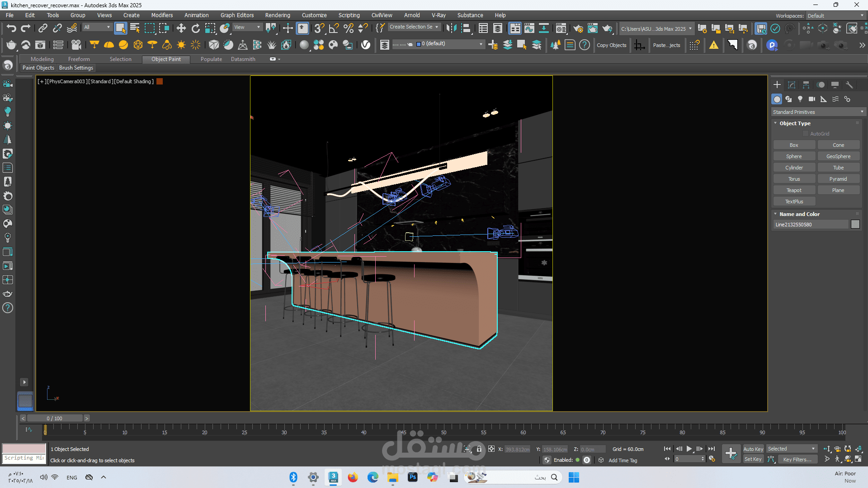
Task: Open the Lights category in Create panel
Action: tap(800, 99)
